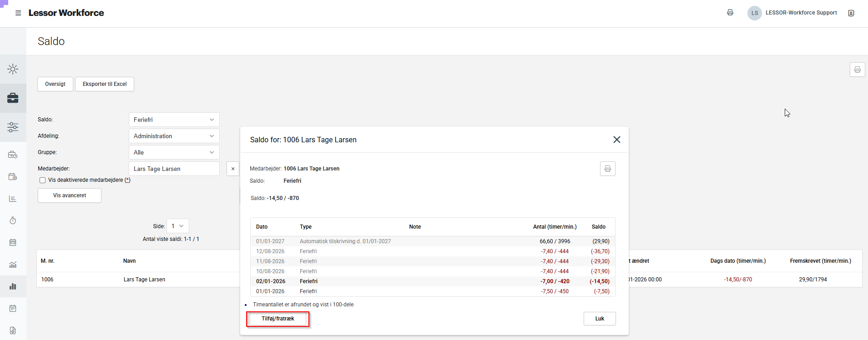868x340 pixels.
Task: Click the Luk button in dialog
Action: 600,319
